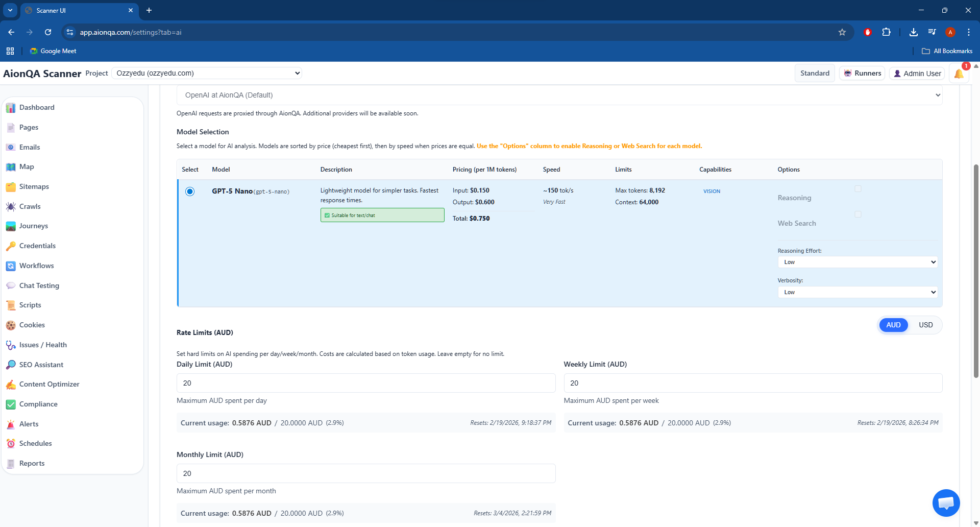Open the SEO Assistant menu item
The image size is (980, 527).
point(41,365)
